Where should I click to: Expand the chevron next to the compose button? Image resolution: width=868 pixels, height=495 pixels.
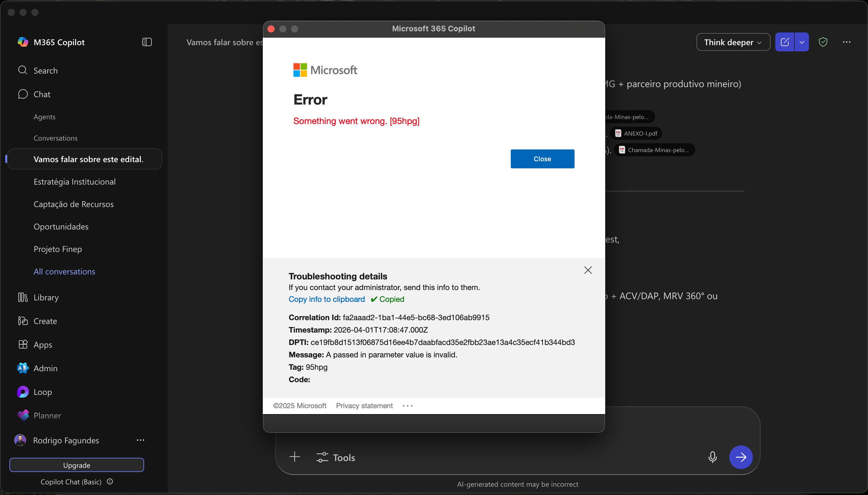tap(802, 42)
